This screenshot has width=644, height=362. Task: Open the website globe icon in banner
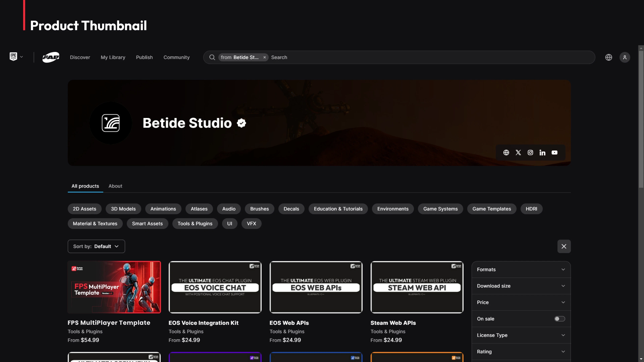click(x=506, y=152)
